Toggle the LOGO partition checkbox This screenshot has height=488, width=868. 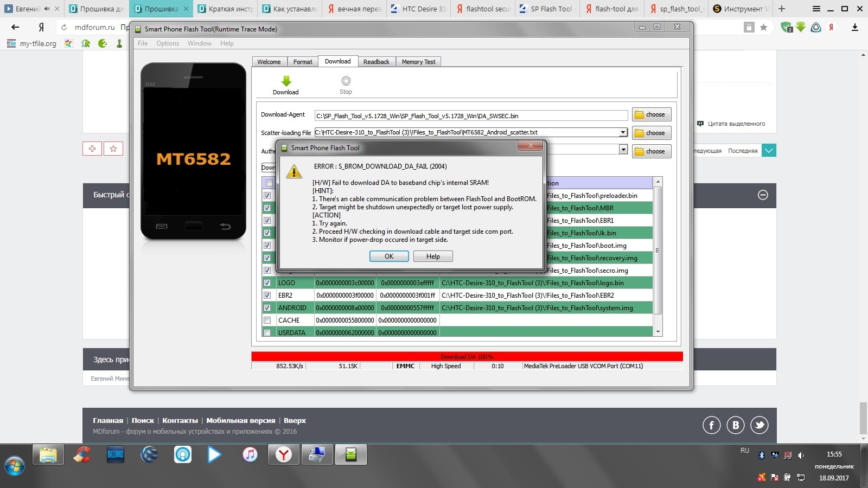267,282
